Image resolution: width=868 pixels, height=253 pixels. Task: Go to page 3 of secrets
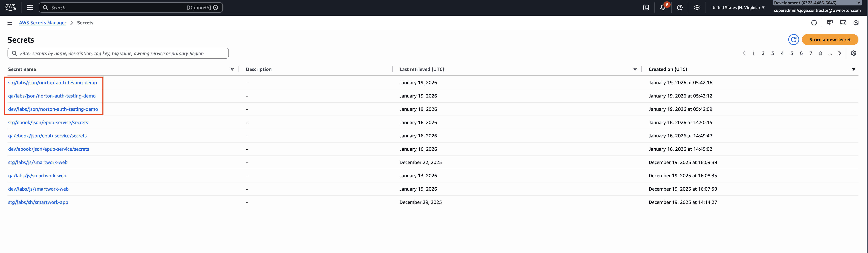(773, 53)
